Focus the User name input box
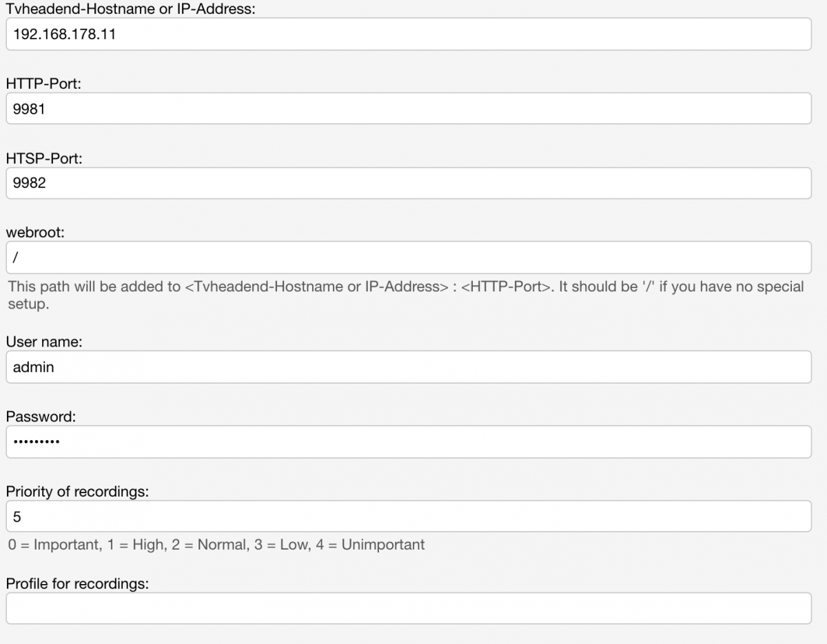The image size is (827, 644). [x=408, y=367]
